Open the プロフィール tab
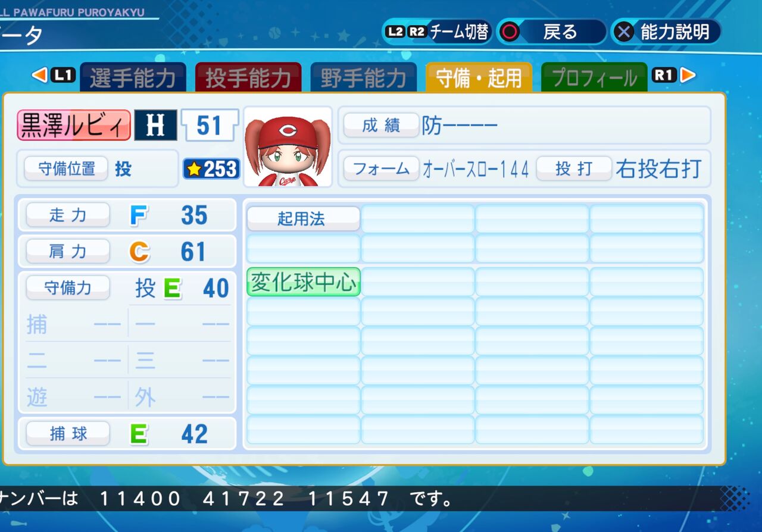Viewport: 762px width, 532px height. point(594,77)
